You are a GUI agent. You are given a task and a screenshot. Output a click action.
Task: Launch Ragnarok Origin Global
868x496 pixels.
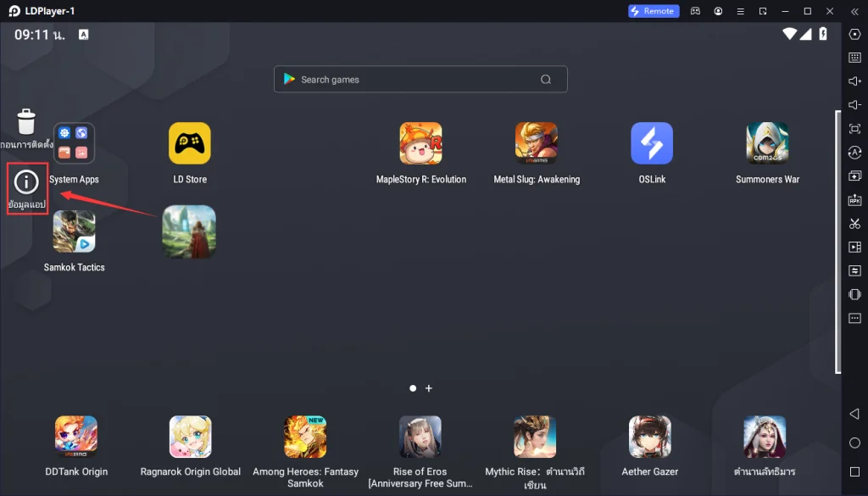[191, 437]
